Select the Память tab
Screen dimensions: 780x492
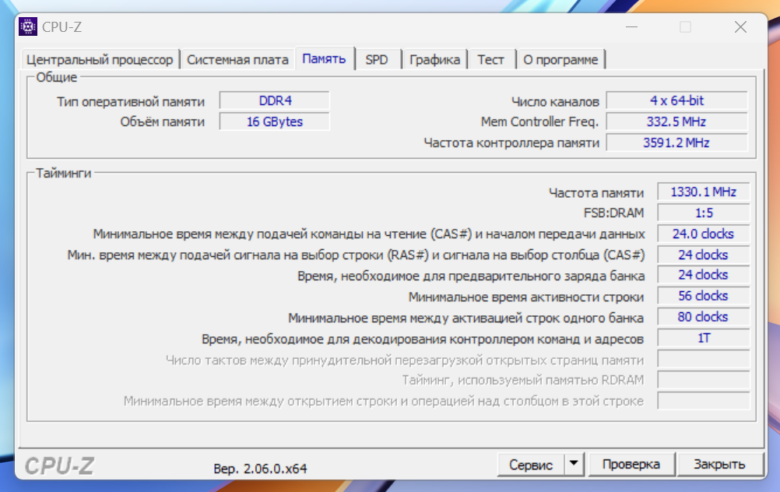click(324, 59)
